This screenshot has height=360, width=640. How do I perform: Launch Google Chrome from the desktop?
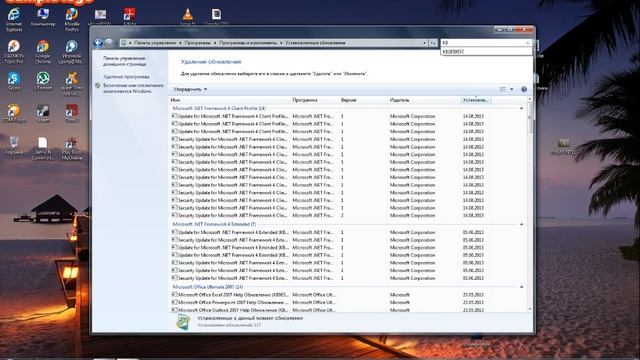(43, 52)
